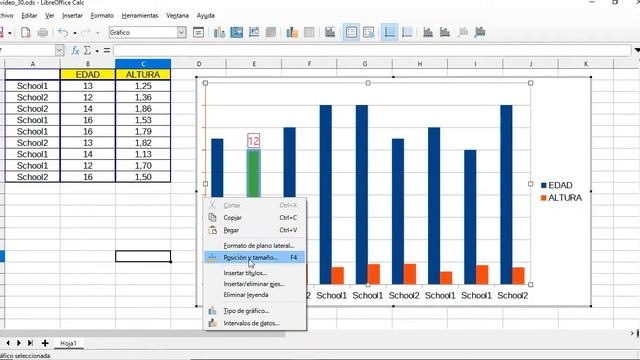Click the formula input line
640x360 pixels.
click(x=372, y=51)
